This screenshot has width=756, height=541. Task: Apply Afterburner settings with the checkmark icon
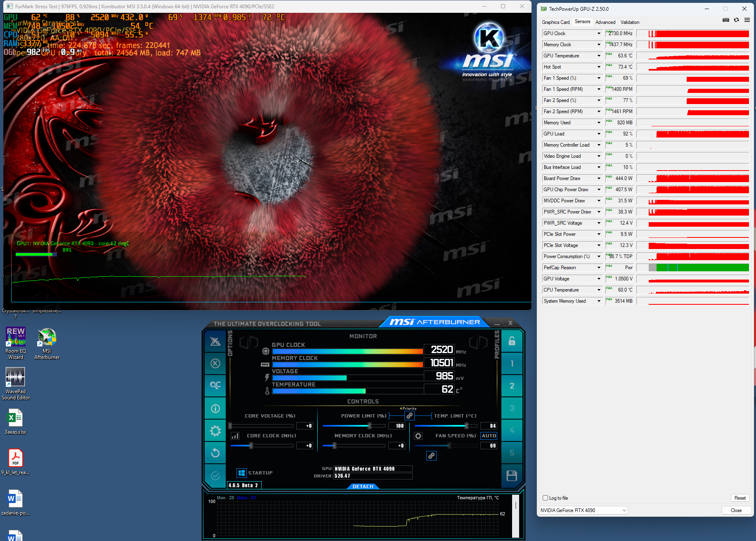pyautogui.click(x=215, y=476)
